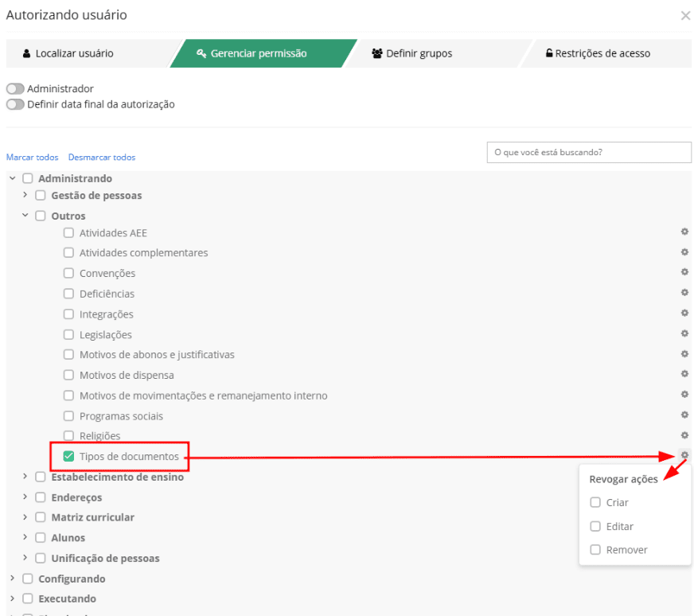This screenshot has height=616, width=694.
Task: Check the Executando group checkbox
Action: point(27,598)
